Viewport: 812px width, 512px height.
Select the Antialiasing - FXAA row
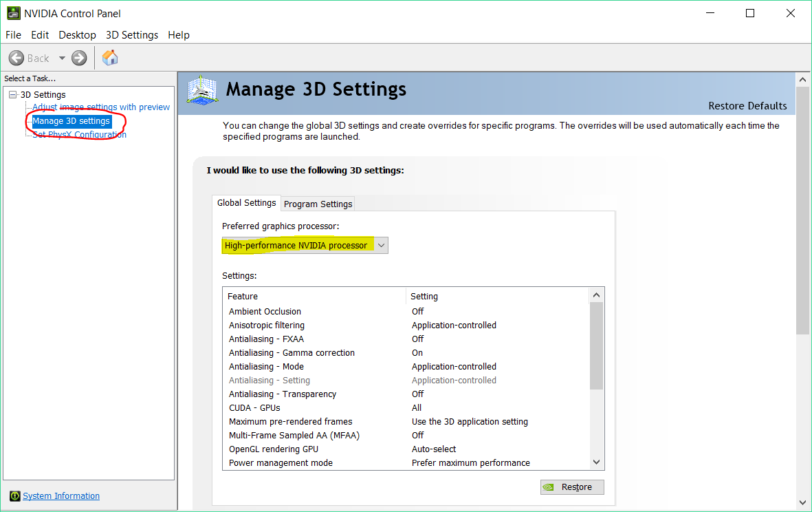(406, 339)
